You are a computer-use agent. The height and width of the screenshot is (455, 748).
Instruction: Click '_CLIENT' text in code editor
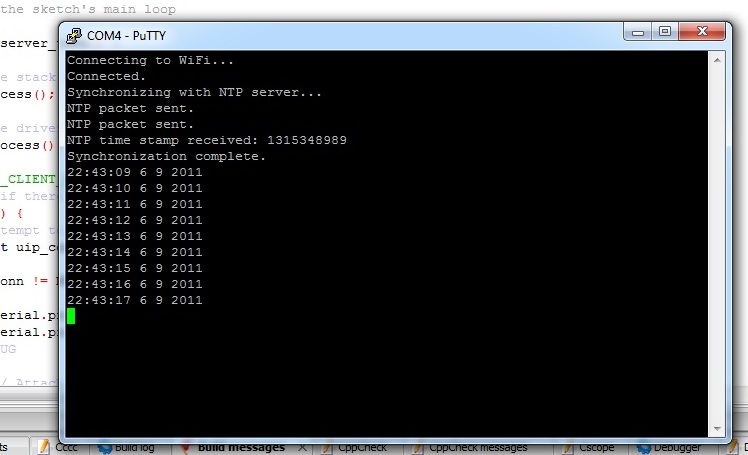click(x=29, y=179)
